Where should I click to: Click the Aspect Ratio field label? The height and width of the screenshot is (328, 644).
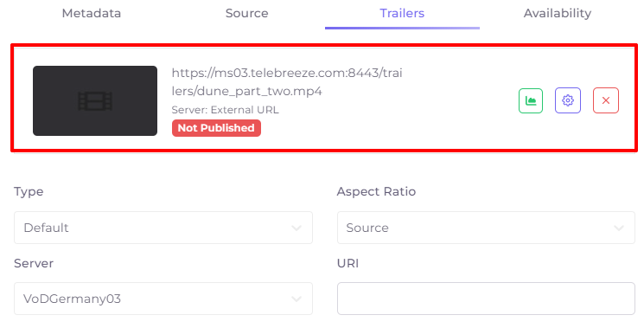[376, 191]
